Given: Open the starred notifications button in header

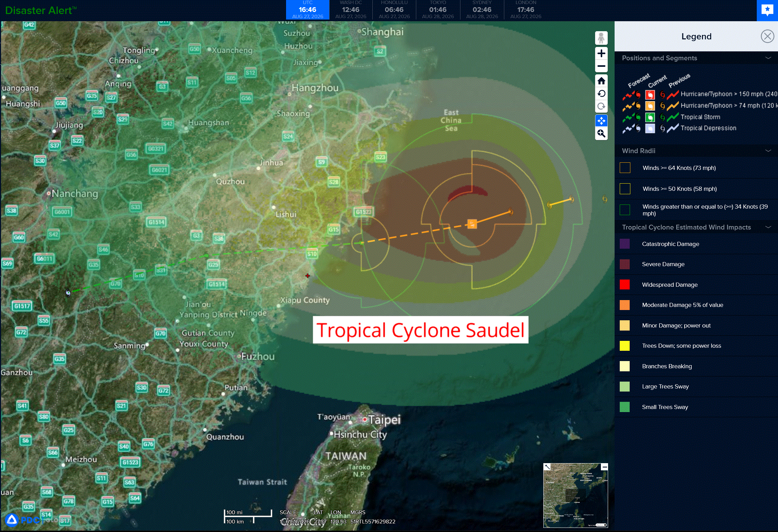Looking at the screenshot, I should pyautogui.click(x=767, y=10).
